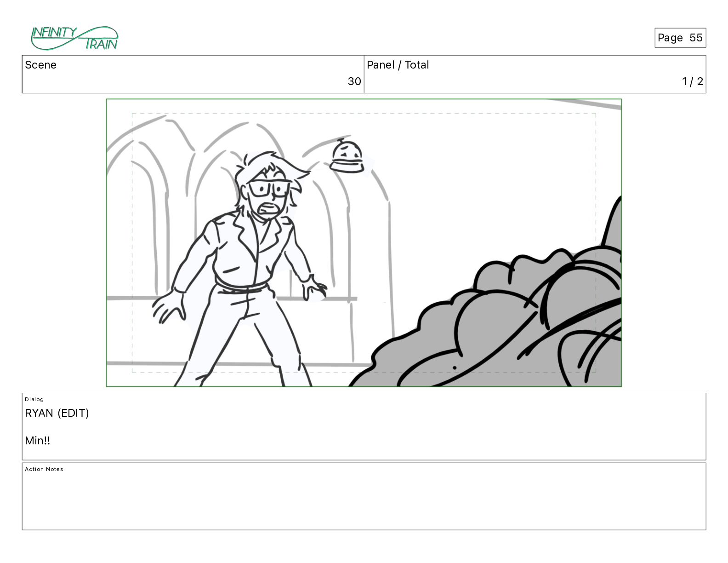Screen dimensions: 728x563
Task: Click the Action Notes label
Action: pos(44,469)
